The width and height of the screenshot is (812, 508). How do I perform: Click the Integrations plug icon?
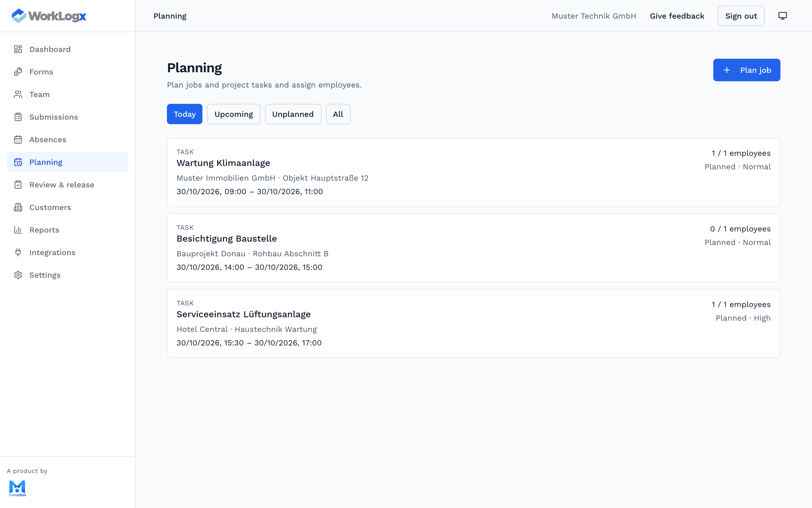click(18, 252)
